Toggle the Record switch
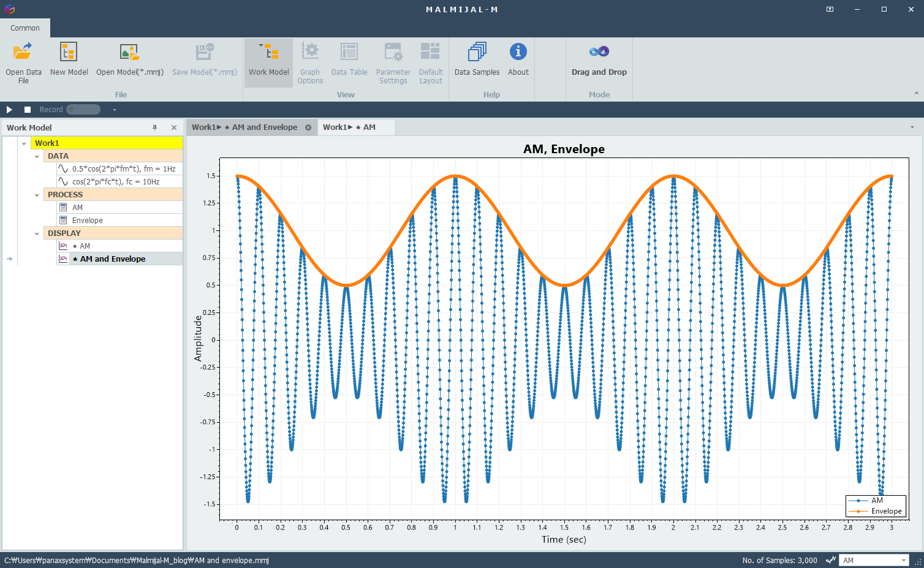Screen dimensions: 924x568 pos(83,110)
